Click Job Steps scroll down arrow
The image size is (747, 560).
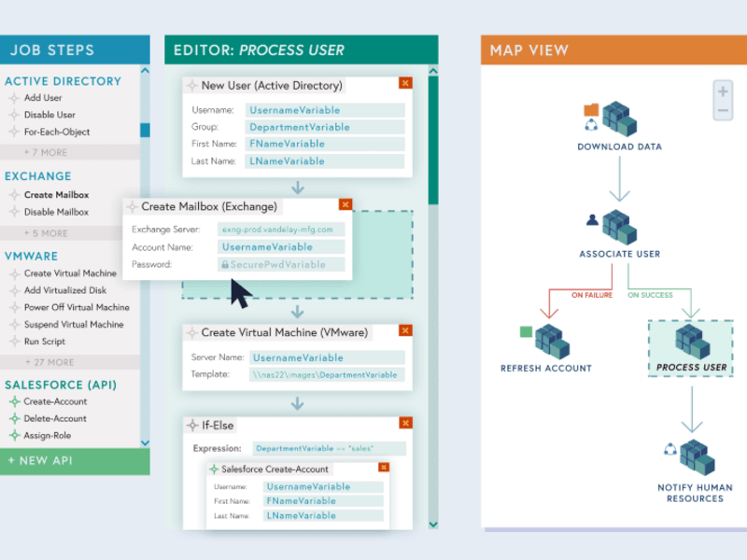point(146,442)
